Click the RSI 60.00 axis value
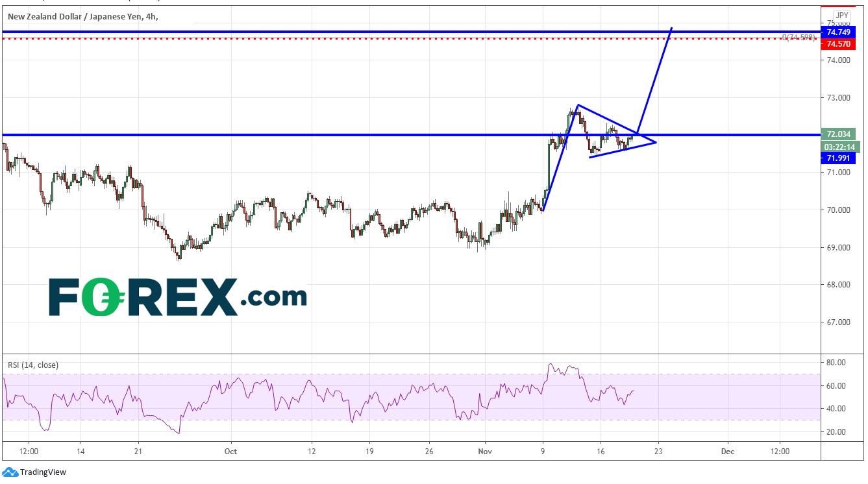This screenshot has width=868, height=484. (x=836, y=386)
